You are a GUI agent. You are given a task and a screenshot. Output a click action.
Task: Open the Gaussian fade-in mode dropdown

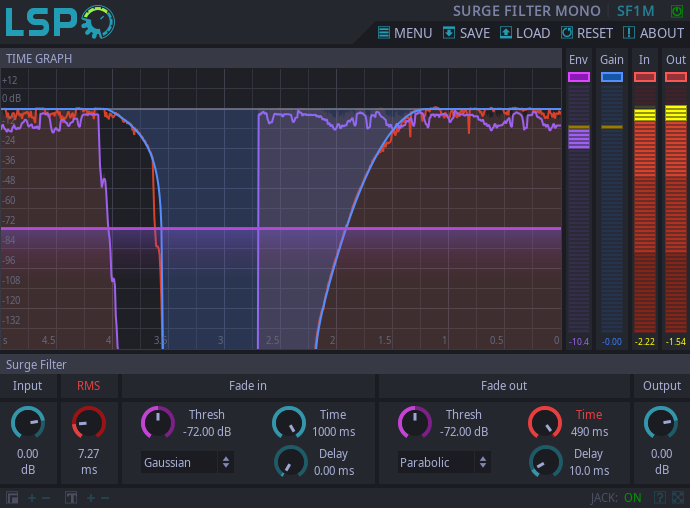[x=187, y=462]
